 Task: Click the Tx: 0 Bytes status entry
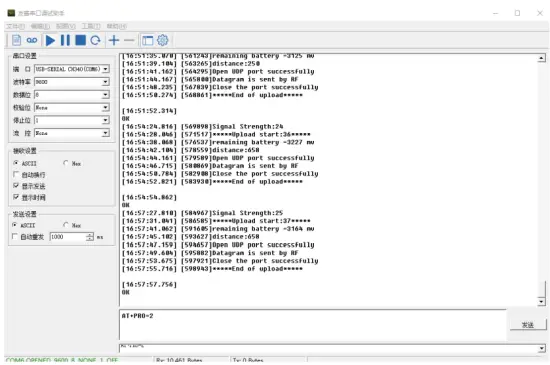click(248, 360)
